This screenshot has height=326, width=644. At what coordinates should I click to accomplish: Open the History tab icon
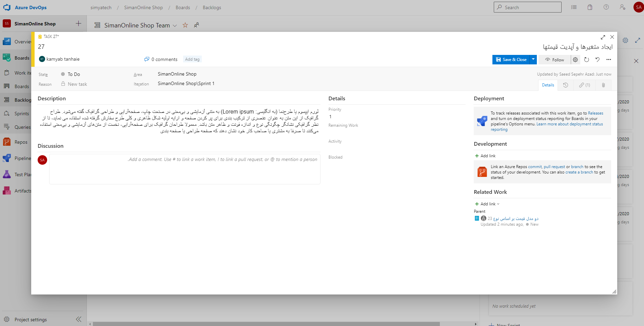[566, 85]
